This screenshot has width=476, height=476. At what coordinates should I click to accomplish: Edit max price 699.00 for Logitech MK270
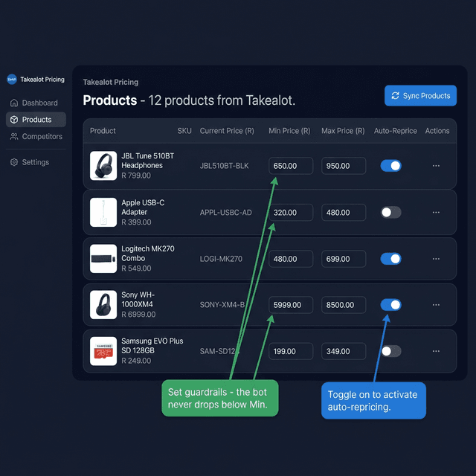coord(344,259)
